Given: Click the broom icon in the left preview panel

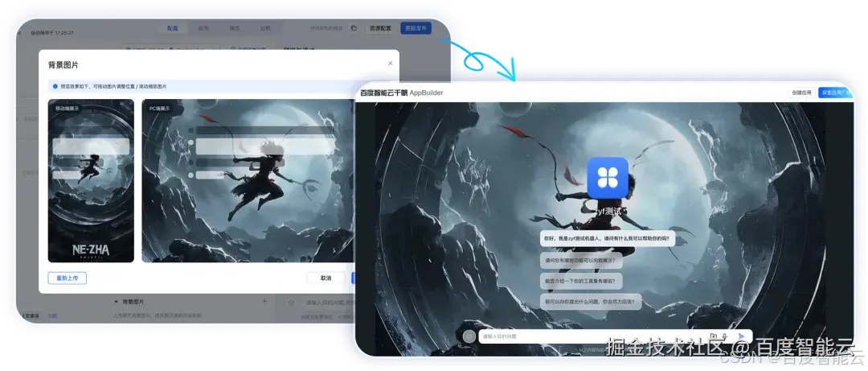Looking at the screenshot, I should tap(291, 303).
